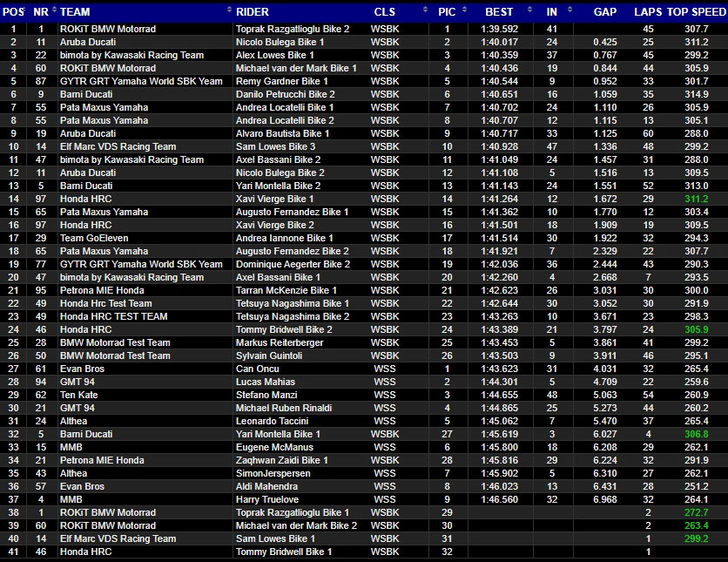Screen dimensions: 728x562
Task: Select Tommy Bridewell Bike 1 last row
Action: [x=285, y=552]
